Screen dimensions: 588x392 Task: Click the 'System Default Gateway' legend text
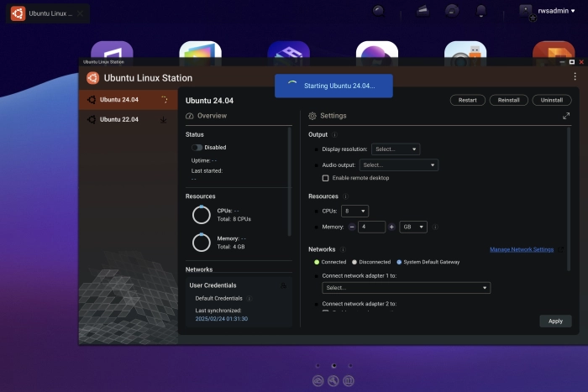pyautogui.click(x=431, y=263)
